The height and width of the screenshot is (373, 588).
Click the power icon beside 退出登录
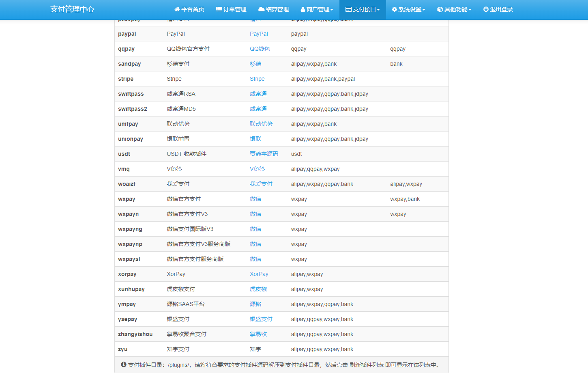tap(486, 9)
